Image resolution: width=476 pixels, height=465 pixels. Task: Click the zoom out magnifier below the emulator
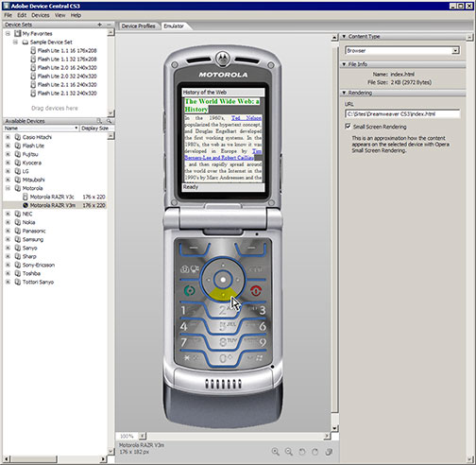coord(289,452)
